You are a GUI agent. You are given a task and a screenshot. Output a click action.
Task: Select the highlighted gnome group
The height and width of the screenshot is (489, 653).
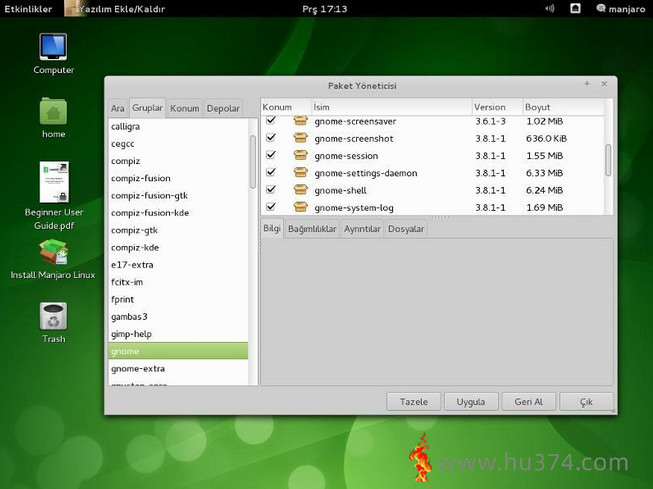[x=178, y=351]
